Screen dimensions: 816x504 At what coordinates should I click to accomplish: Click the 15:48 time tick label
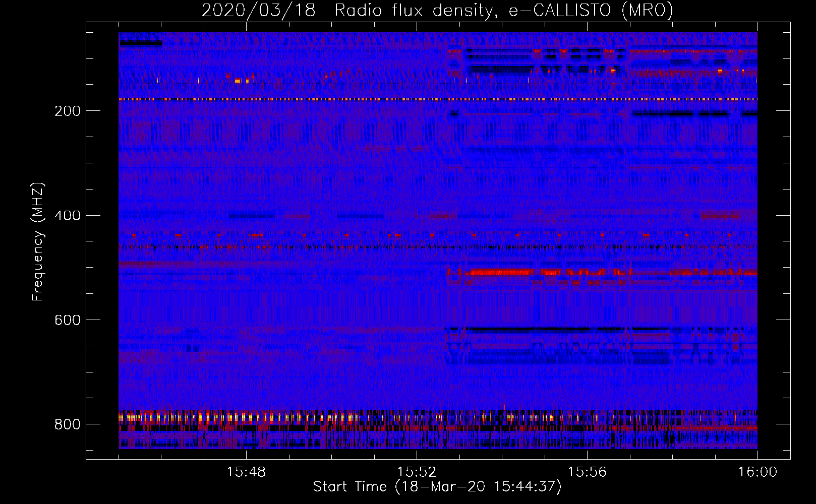246,472
